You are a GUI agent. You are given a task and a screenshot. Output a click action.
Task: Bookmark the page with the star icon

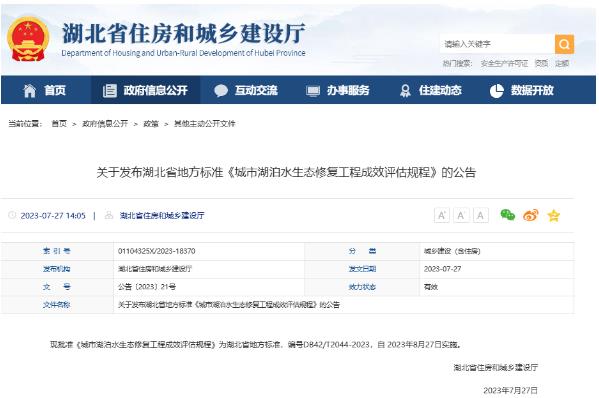click(x=554, y=216)
